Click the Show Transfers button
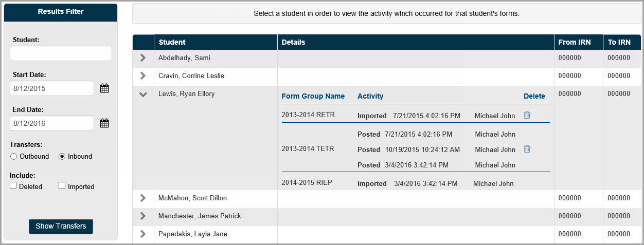This screenshot has height=245, width=644. point(61,226)
